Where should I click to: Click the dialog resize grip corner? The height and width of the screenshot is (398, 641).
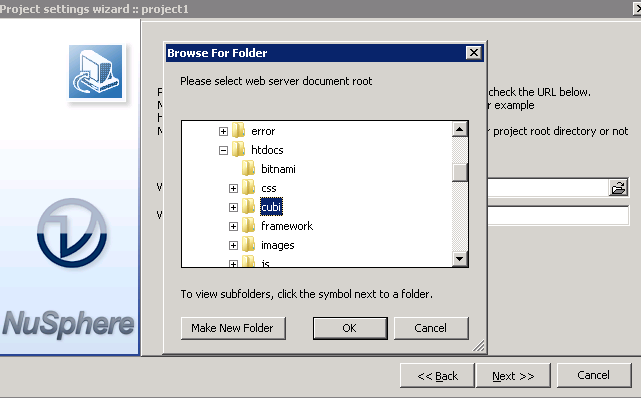click(479, 346)
